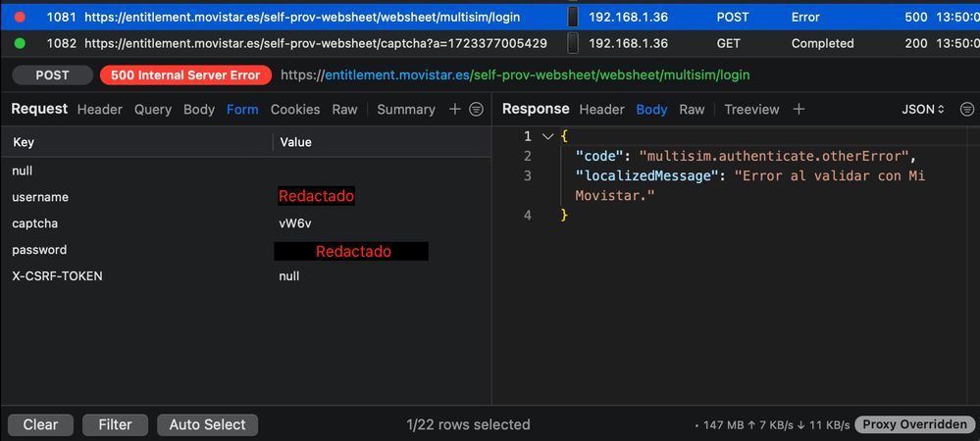
Task: Switch to request Summary tab
Action: (x=405, y=110)
